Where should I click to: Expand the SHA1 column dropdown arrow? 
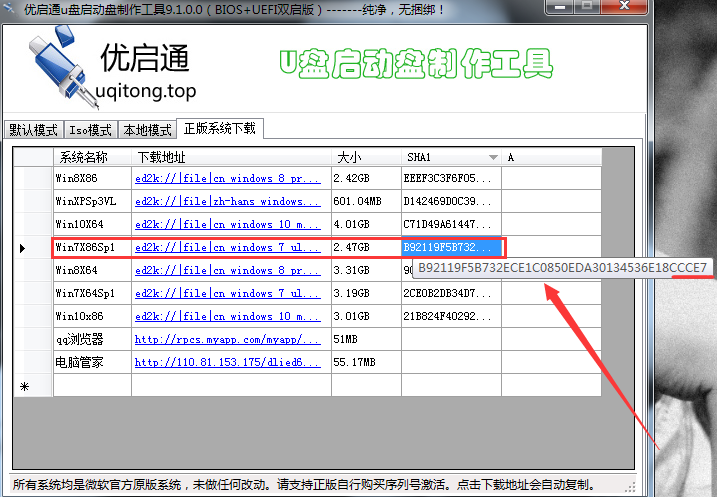click(x=492, y=158)
